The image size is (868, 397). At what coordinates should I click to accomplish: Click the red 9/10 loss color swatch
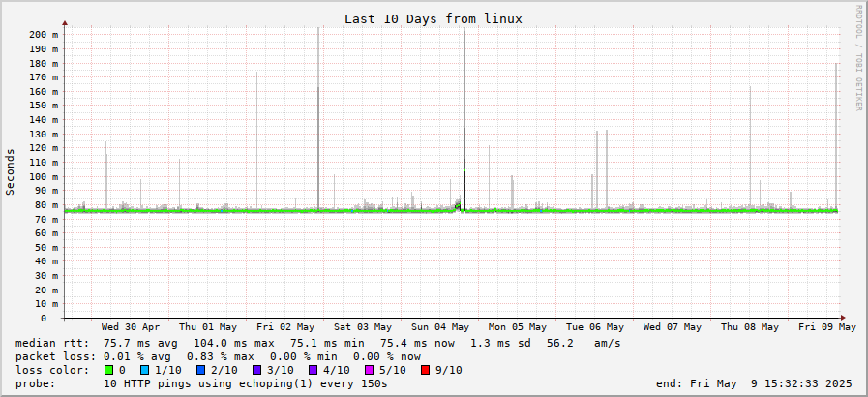425,370
